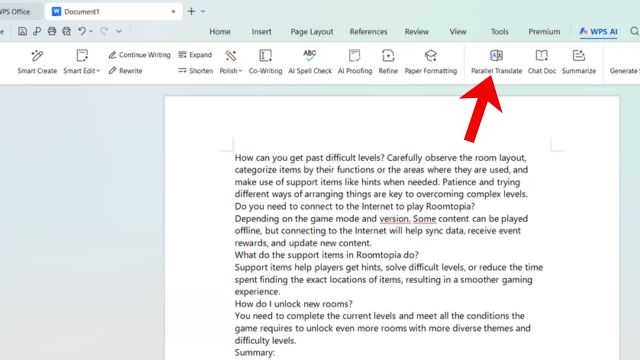Open a new tab with plus button
The height and width of the screenshot is (360, 640).
[x=191, y=11]
